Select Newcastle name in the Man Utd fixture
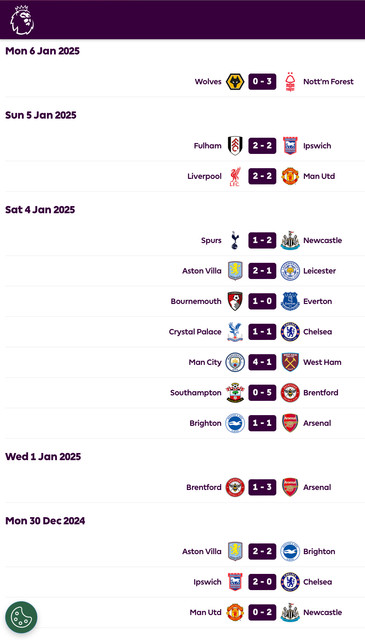The width and height of the screenshot is (365, 640). click(323, 612)
